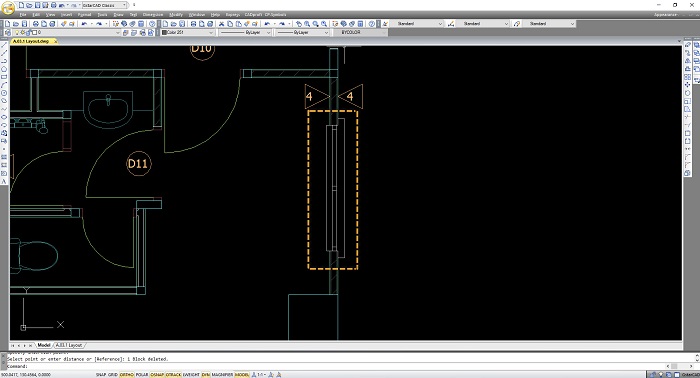Click the Redo arrow in the standard toolbar
Image resolution: width=700 pixels, height=378 pixels.
99,24
